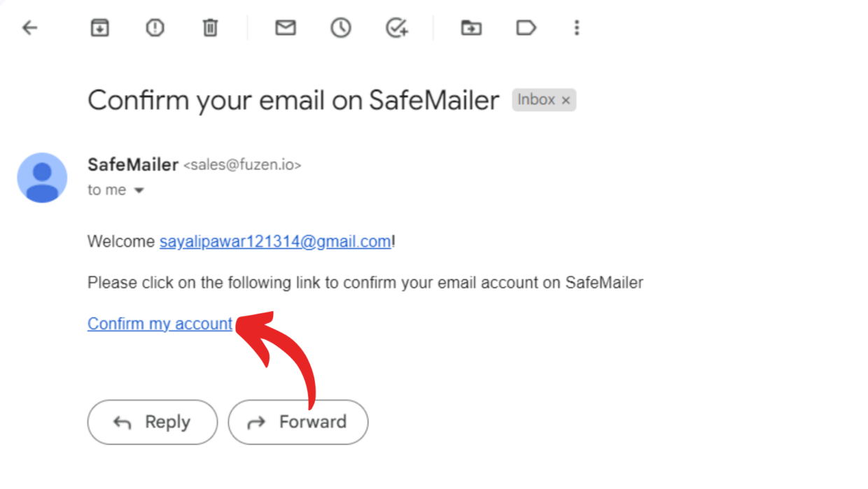Remove the Inbox label with x
This screenshot has height=489, width=868.
coord(566,101)
